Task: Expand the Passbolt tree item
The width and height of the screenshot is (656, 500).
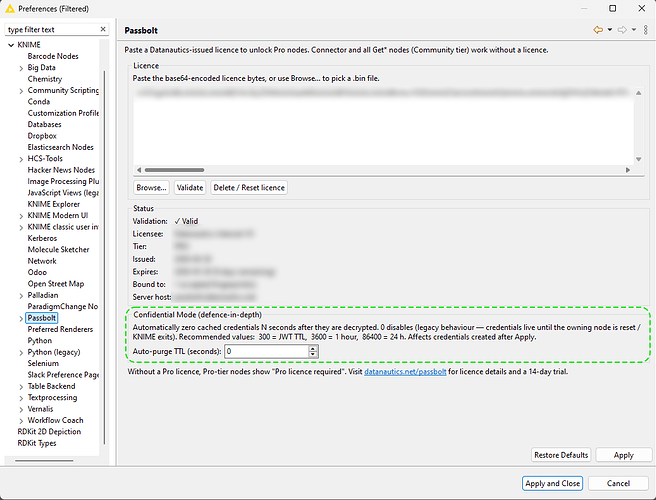Action: point(21,318)
